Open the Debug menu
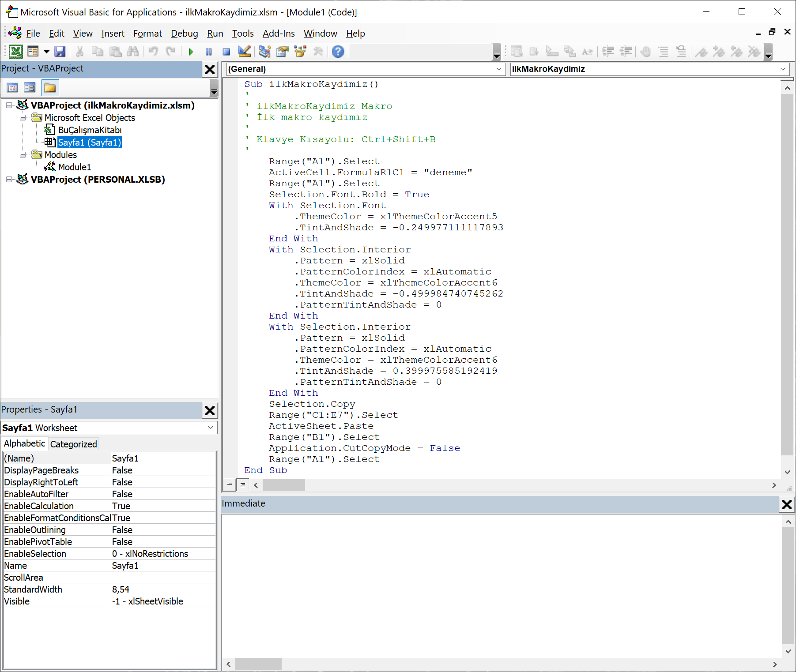This screenshot has height=672, width=796. pyautogui.click(x=184, y=34)
